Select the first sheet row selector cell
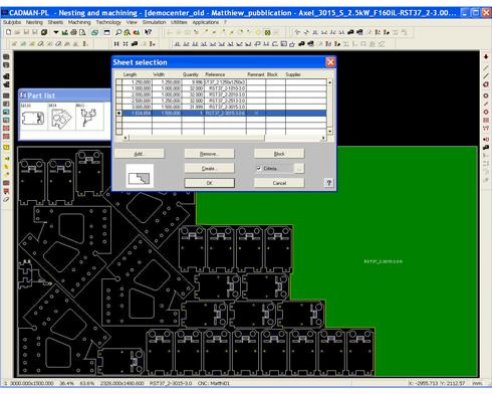Image resolution: width=492 pixels, height=394 pixels. pyautogui.click(x=119, y=82)
